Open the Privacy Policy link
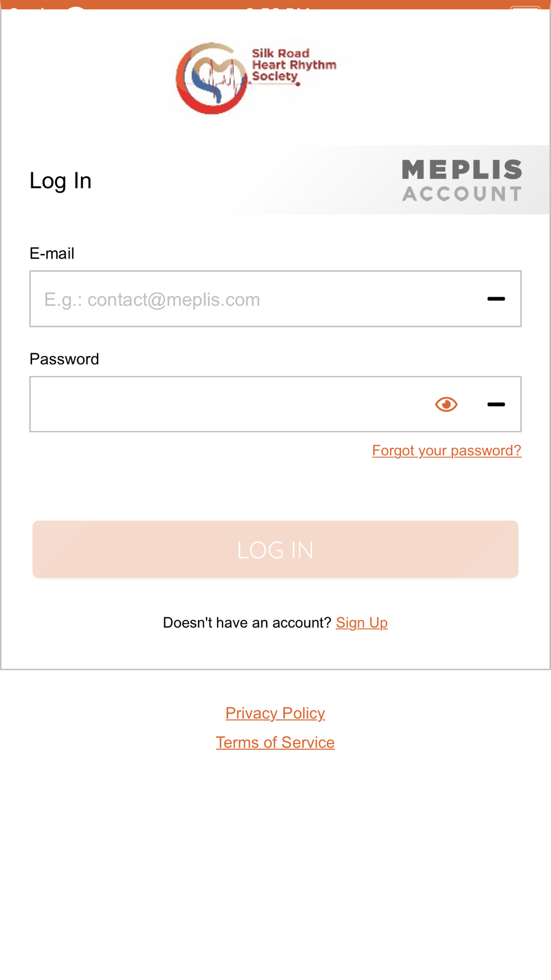The width and height of the screenshot is (551, 980). pos(275,713)
